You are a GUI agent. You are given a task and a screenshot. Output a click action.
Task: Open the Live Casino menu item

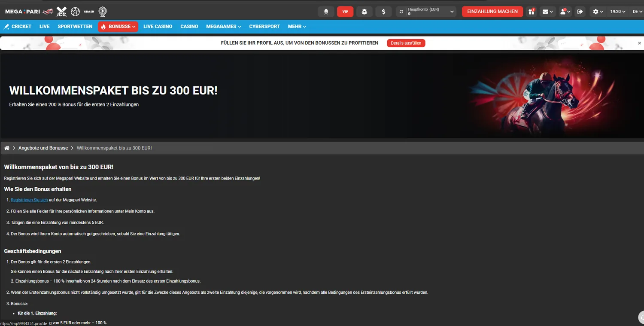(158, 27)
